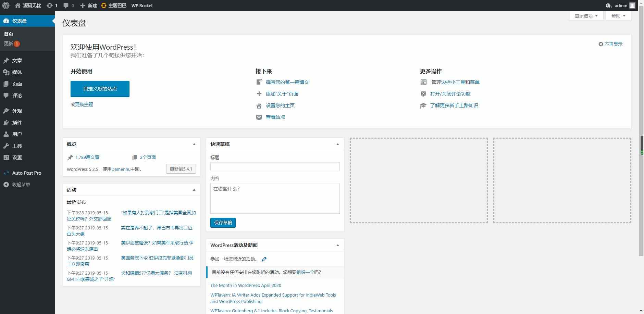This screenshot has height=314, width=644.
Task: Click the plus icon beside 添加"关于"页面
Action: (x=259, y=94)
